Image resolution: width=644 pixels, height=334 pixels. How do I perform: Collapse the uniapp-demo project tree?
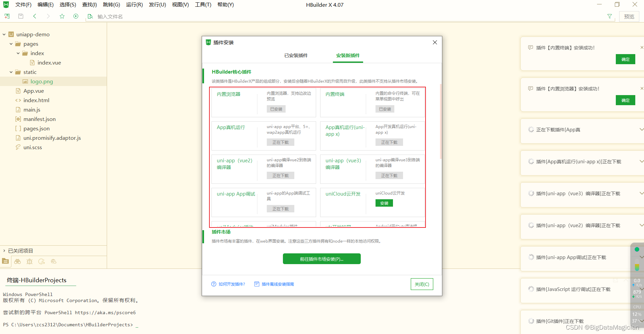4,34
